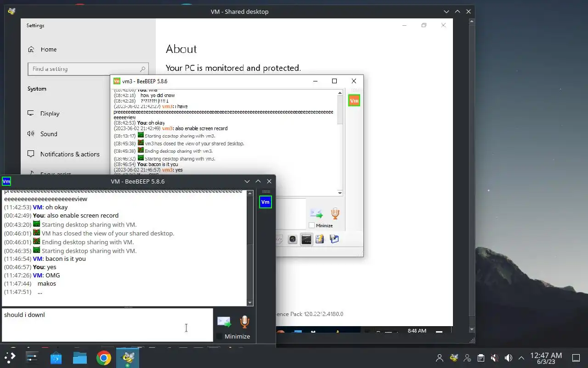Tick Minimize checkbox in vm3 BeeBEEP window
Screen dimensions: 588x368
click(x=312, y=225)
